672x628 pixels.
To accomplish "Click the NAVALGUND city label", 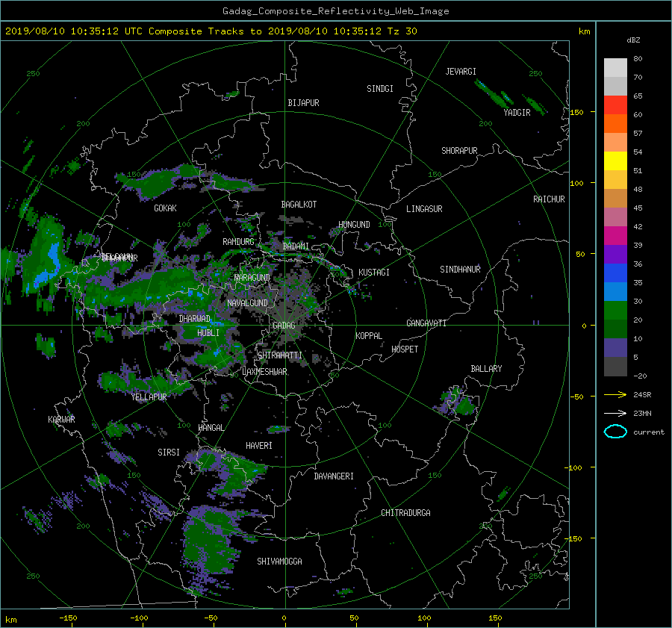I will point(247,303).
